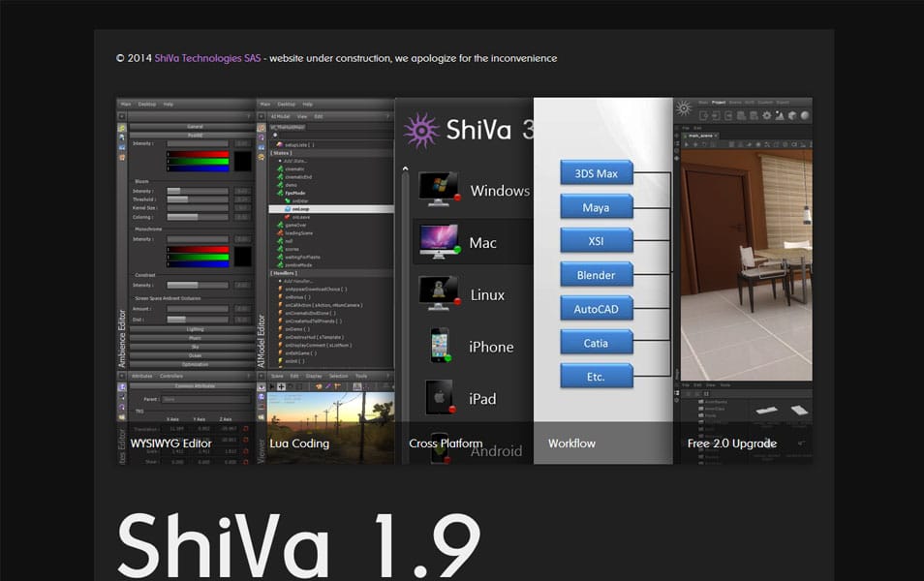Screen dimensions: 924x581
Task: Click the purple ShiVa 3 sun logo
Action: coord(422,130)
